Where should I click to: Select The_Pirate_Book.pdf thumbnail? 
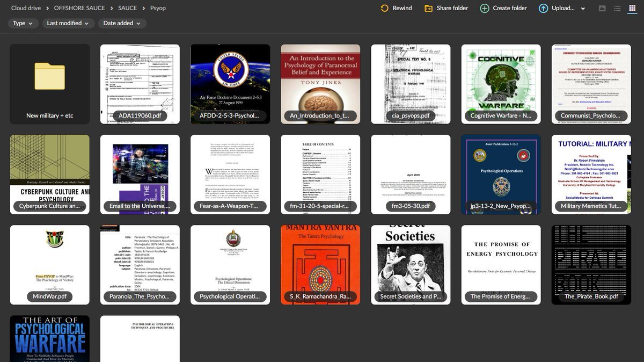tap(591, 265)
